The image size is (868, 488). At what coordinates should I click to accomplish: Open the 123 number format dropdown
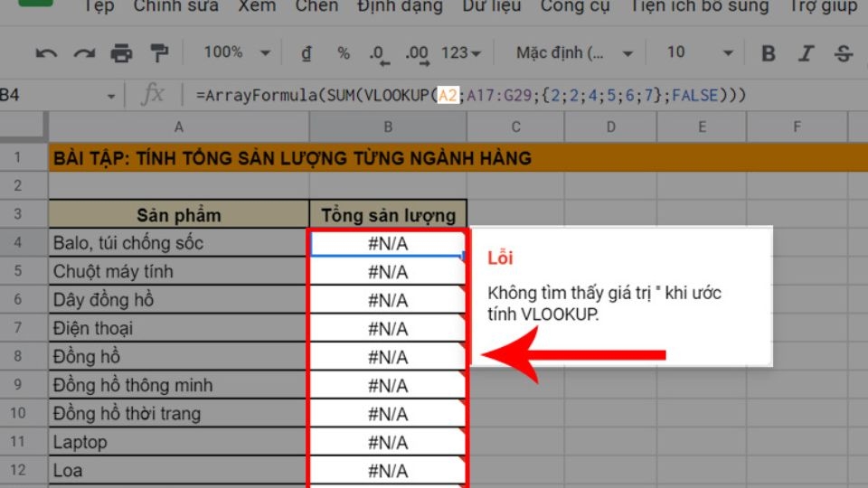(461, 53)
